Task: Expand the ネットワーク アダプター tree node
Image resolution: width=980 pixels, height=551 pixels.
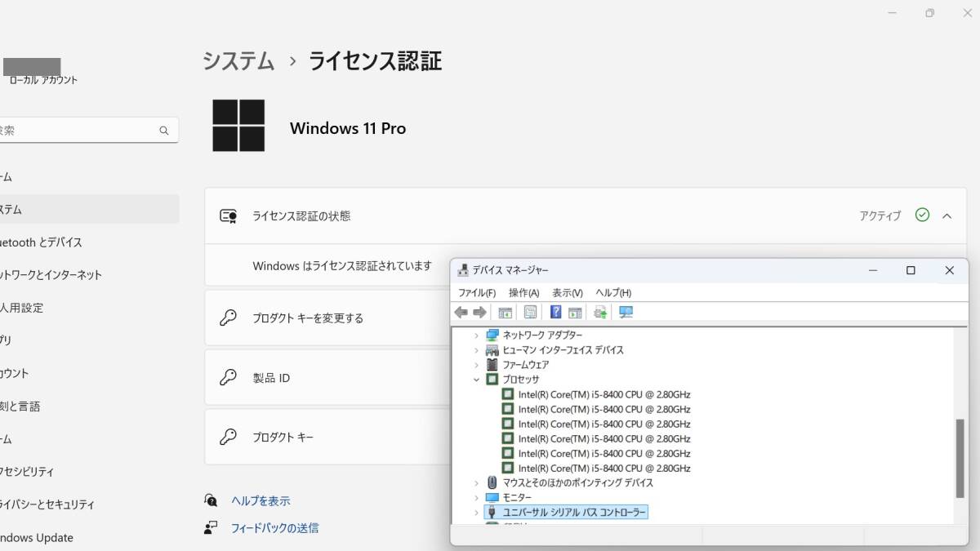Action: (477, 335)
